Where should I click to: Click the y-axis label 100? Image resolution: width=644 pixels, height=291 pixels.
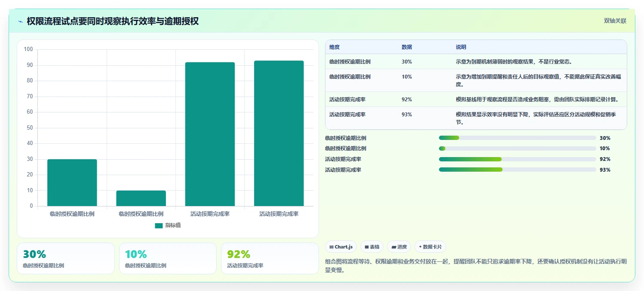point(28,49)
